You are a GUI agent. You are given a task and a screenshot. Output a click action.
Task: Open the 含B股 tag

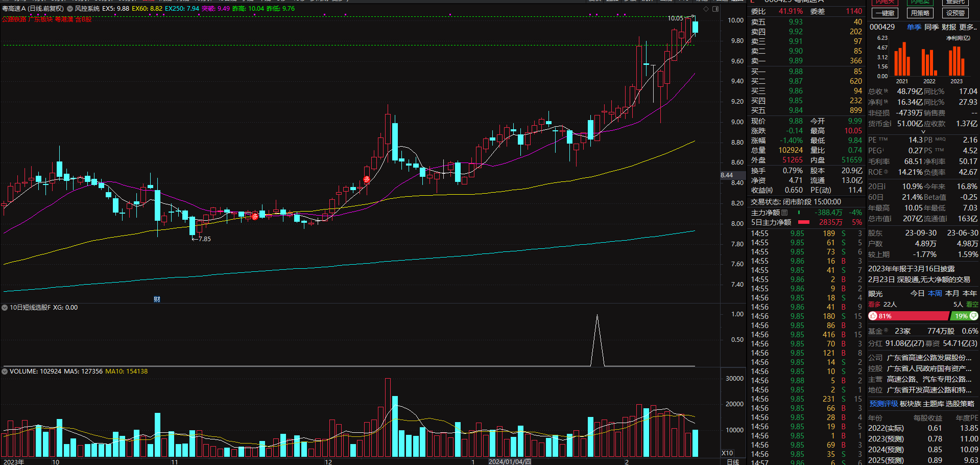pyautogui.click(x=84, y=19)
